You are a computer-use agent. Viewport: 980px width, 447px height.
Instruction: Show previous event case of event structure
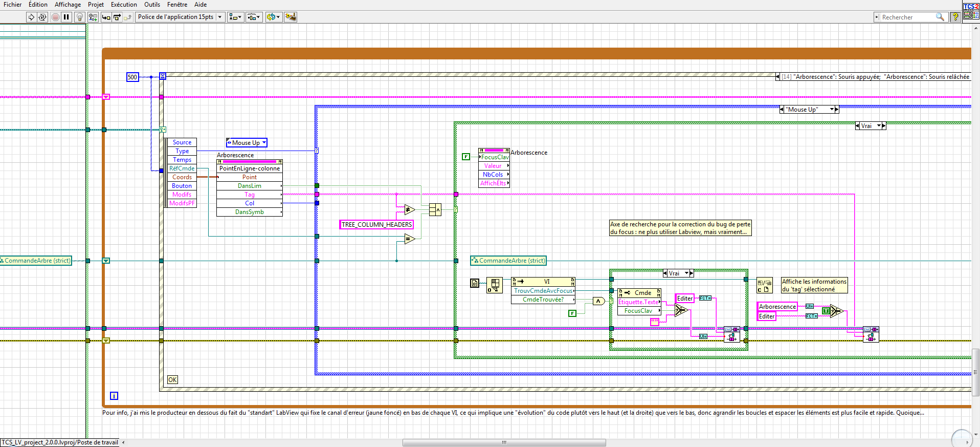coord(778,77)
